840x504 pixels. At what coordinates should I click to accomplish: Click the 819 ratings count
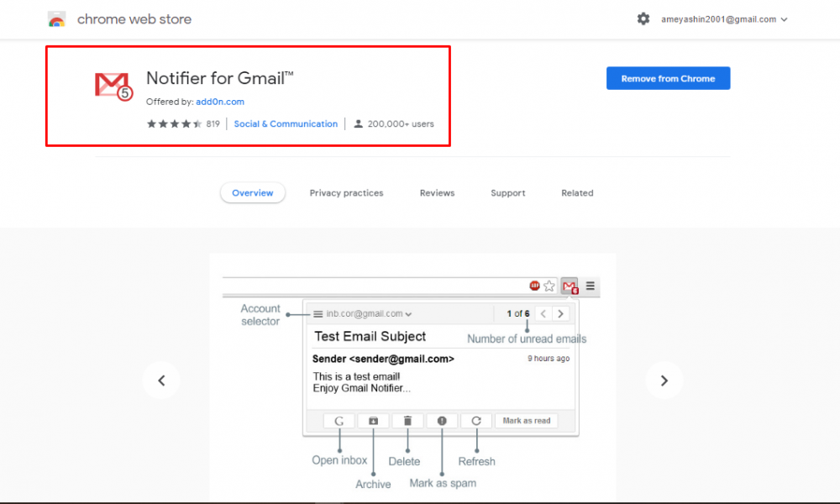click(213, 124)
